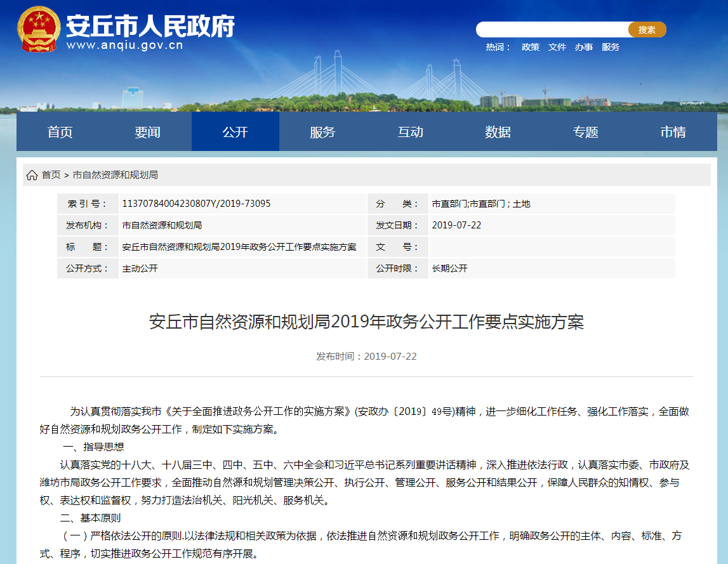The width and height of the screenshot is (728, 564).
Task: Open the 专题 navigation tab
Action: pyautogui.click(x=585, y=132)
